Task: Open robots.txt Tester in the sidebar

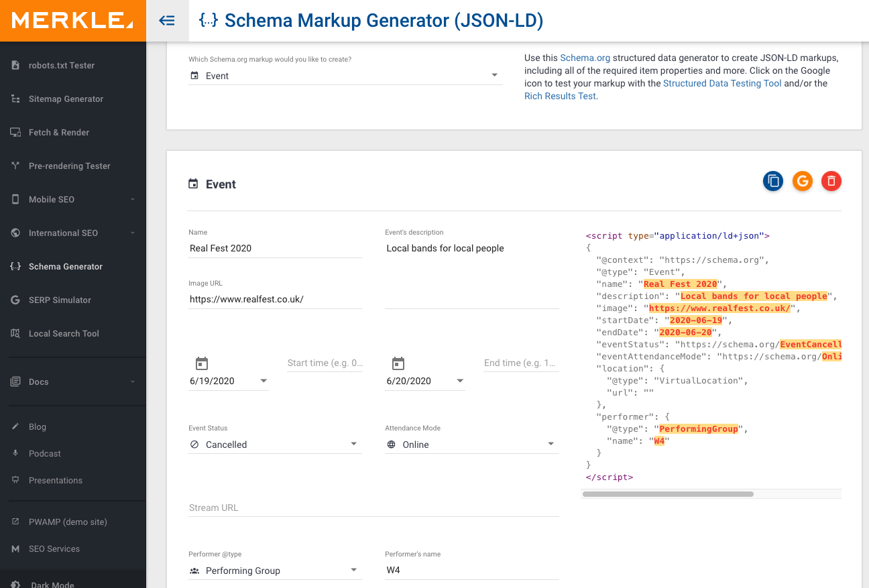Action: coord(62,65)
